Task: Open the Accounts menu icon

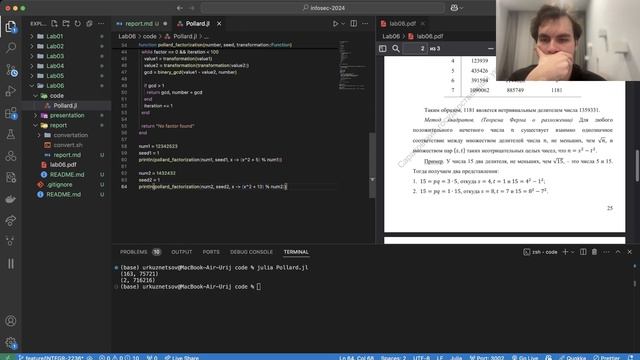Action: pos(11,321)
